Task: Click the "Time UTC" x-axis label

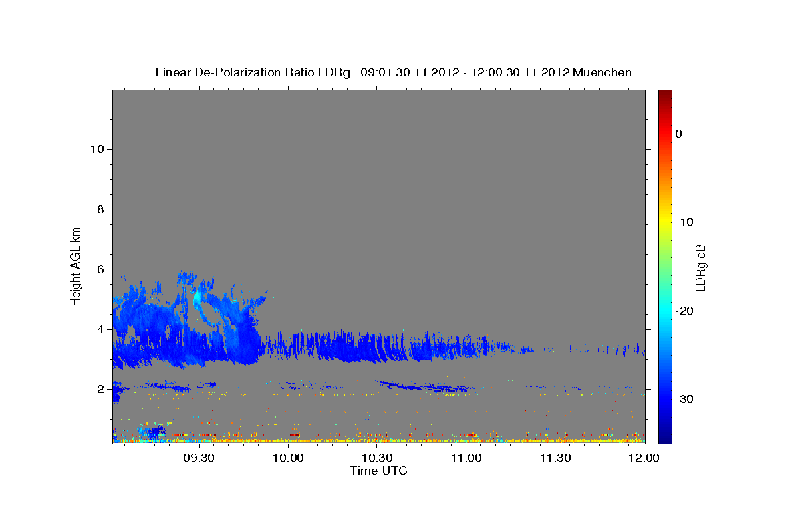Action: (378, 471)
